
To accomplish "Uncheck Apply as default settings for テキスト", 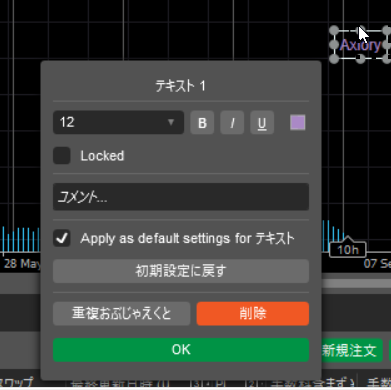I will pos(62,238).
